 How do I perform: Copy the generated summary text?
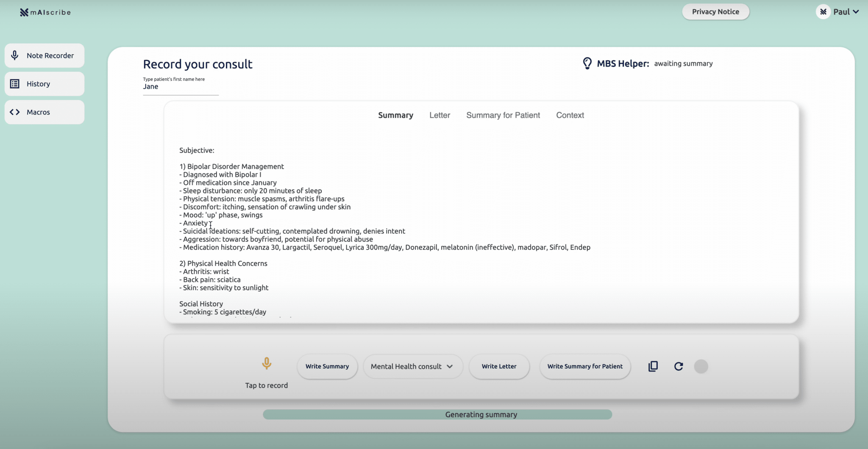tap(652, 366)
